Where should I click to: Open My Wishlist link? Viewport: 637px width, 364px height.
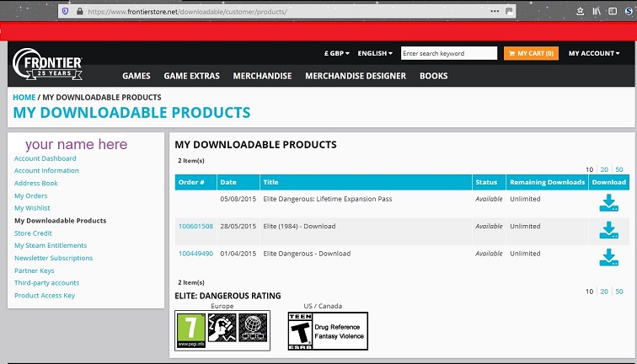[x=32, y=208]
